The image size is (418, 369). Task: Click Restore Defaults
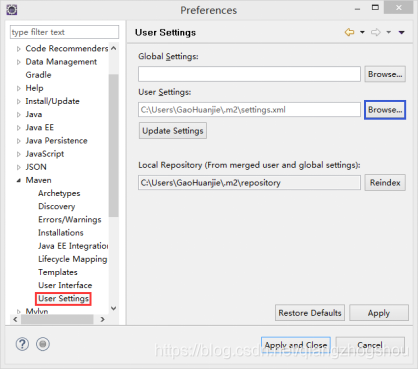tap(310, 313)
